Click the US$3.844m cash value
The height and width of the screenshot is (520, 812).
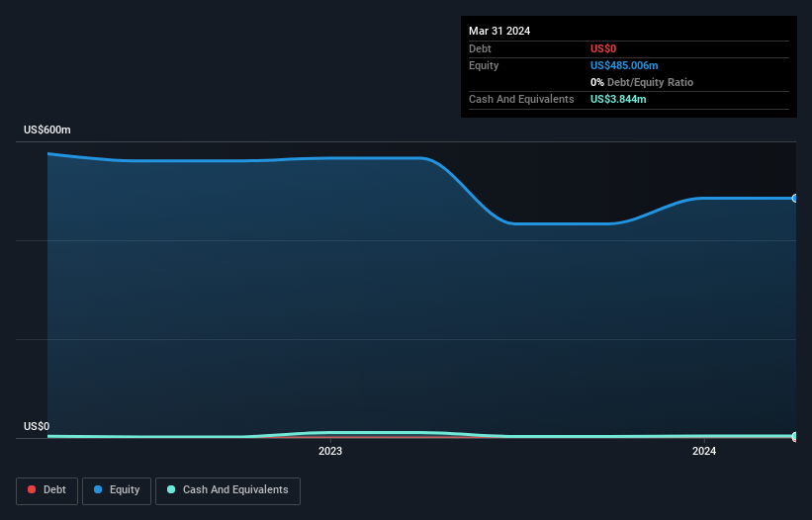(618, 99)
